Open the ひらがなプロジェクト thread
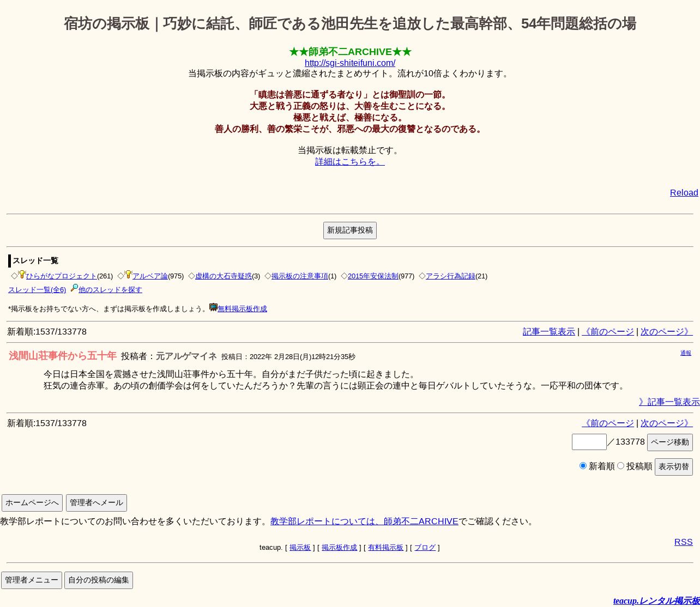This screenshot has width=700, height=607. tap(62, 276)
